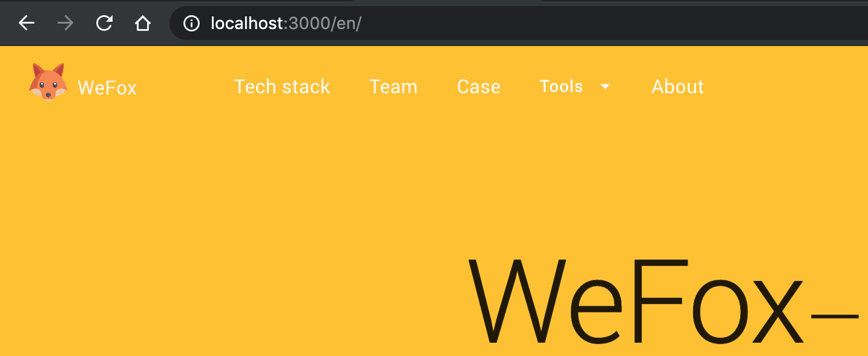Open the Tools menu
Image resolution: width=868 pixels, height=356 pixels.
[561, 87]
